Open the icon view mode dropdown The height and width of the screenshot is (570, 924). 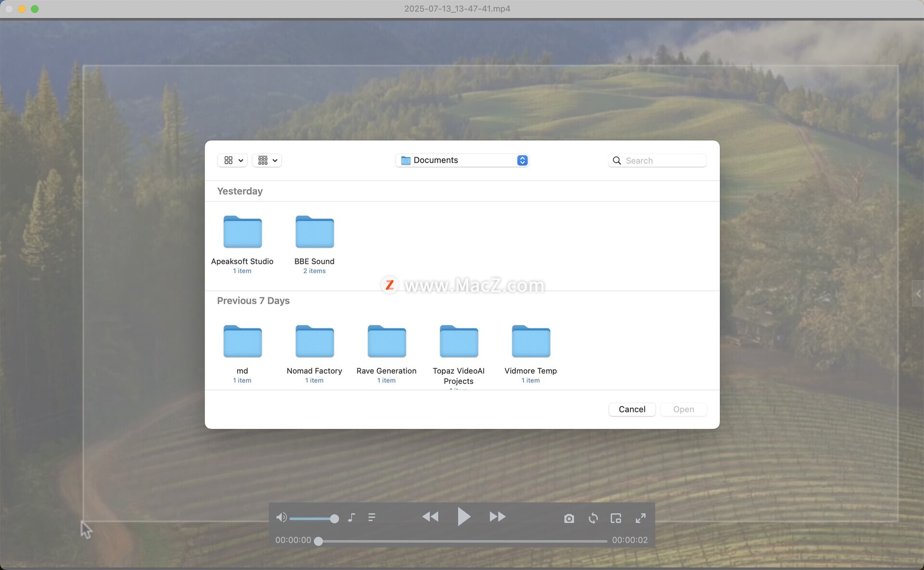233,160
